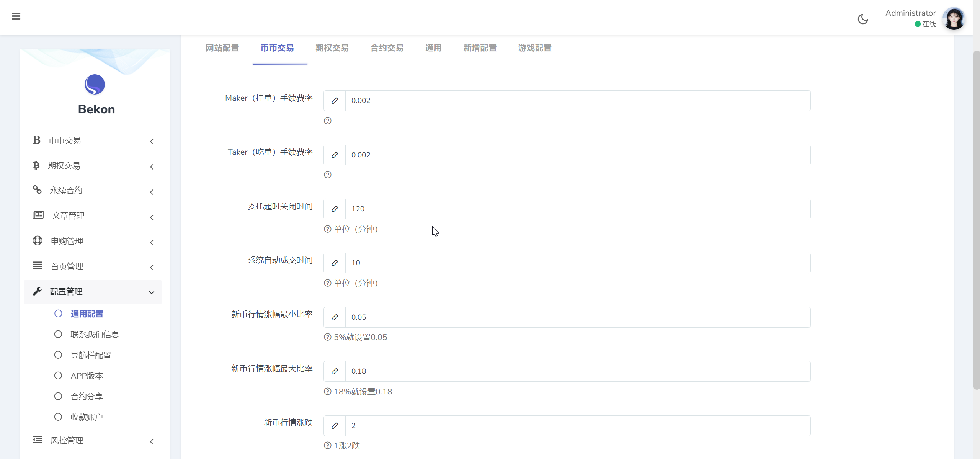Image resolution: width=980 pixels, height=459 pixels.
Task: Click the edit pencil for 委托超时关闭时间
Action: [335, 209]
